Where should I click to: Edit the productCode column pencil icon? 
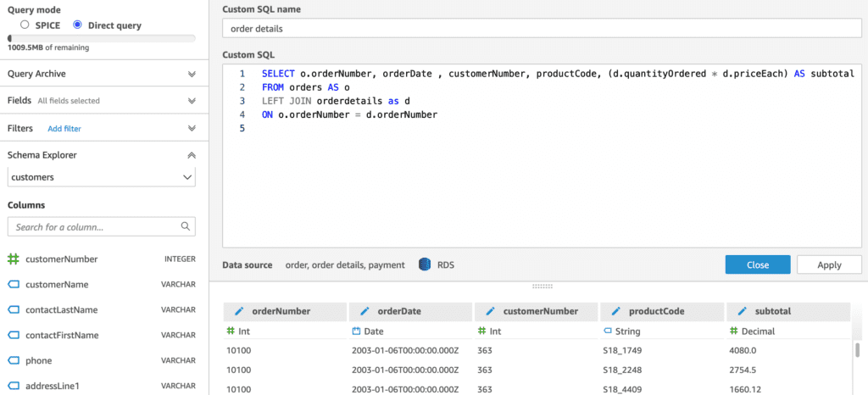pos(616,311)
